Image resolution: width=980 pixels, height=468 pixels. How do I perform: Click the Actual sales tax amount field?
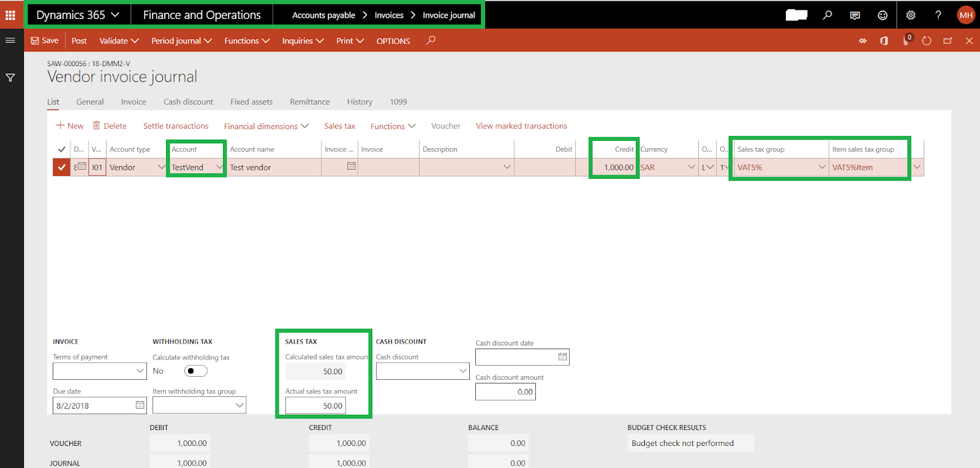tap(315, 406)
